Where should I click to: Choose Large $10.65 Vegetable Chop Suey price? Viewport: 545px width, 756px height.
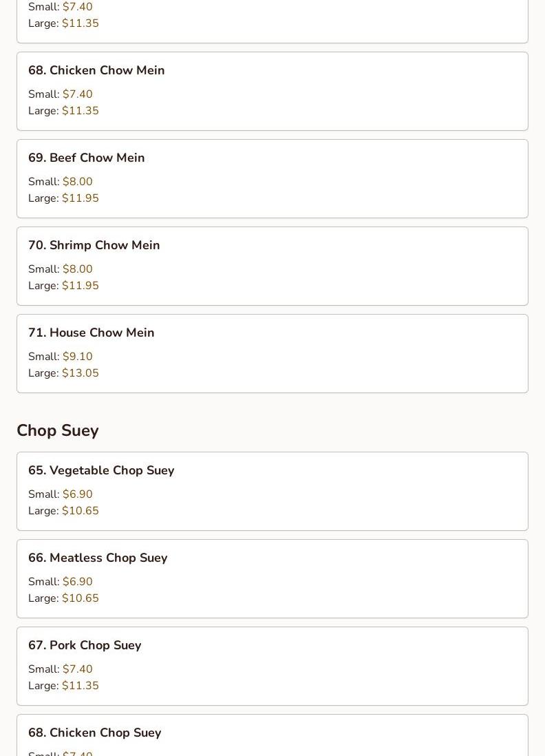[x=63, y=511]
